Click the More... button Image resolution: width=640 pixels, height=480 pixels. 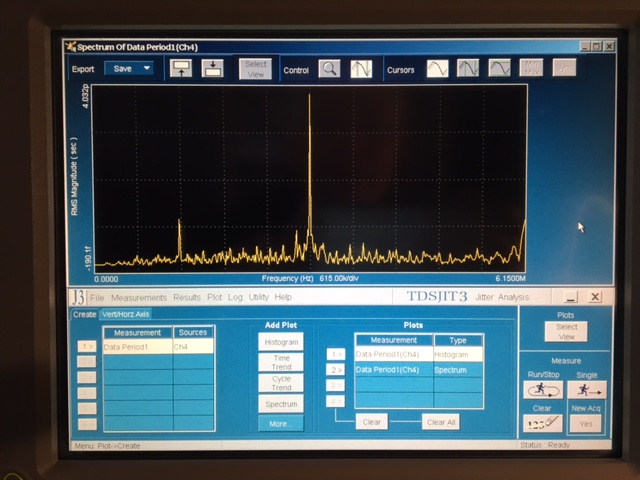click(x=281, y=424)
